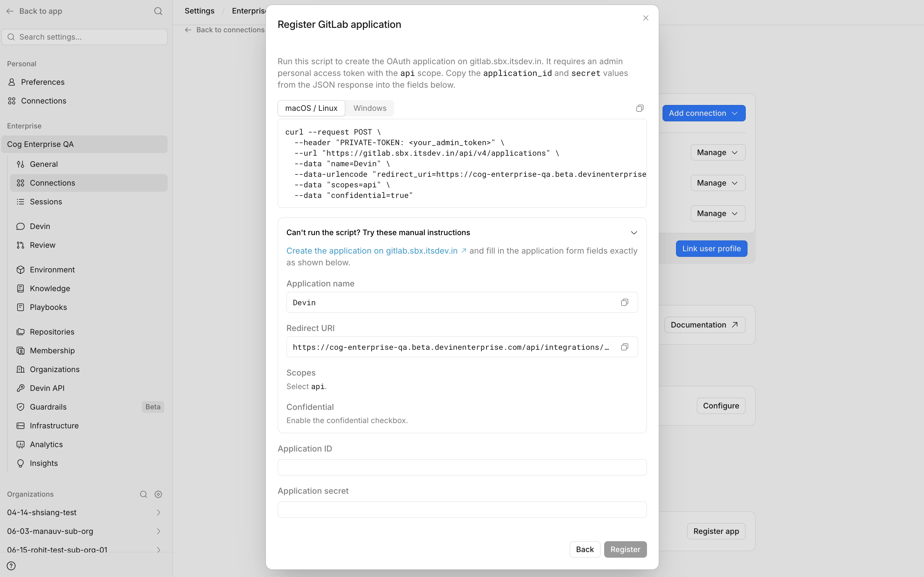This screenshot has width=924, height=577.
Task: Focus the Search settings field
Action: click(x=84, y=37)
